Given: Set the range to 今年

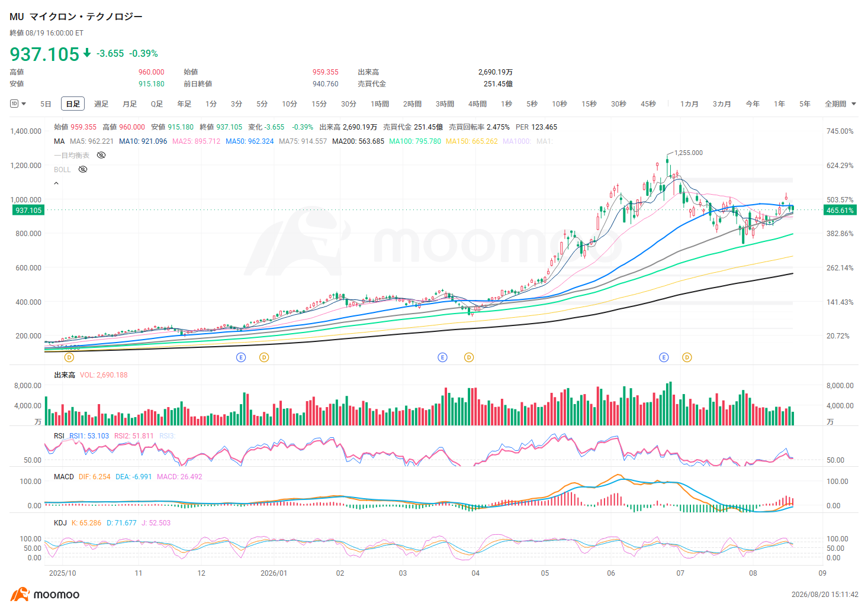Looking at the screenshot, I should 753,104.
